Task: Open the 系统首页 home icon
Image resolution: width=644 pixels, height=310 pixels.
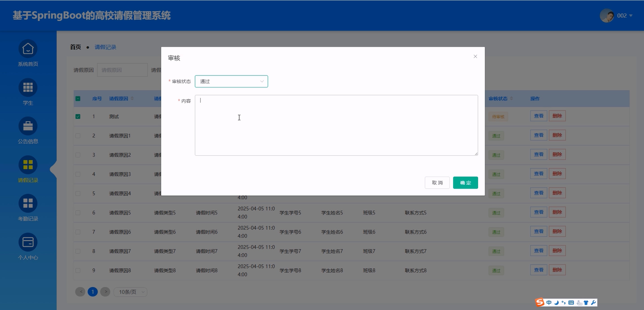Action: 28,49
